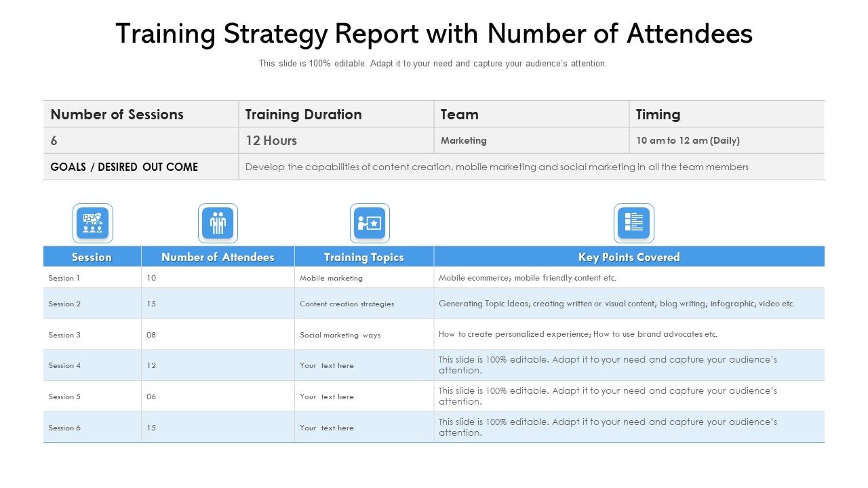Click the 'Key Points Covered' column header
This screenshot has width=868, height=488.
tap(629, 257)
